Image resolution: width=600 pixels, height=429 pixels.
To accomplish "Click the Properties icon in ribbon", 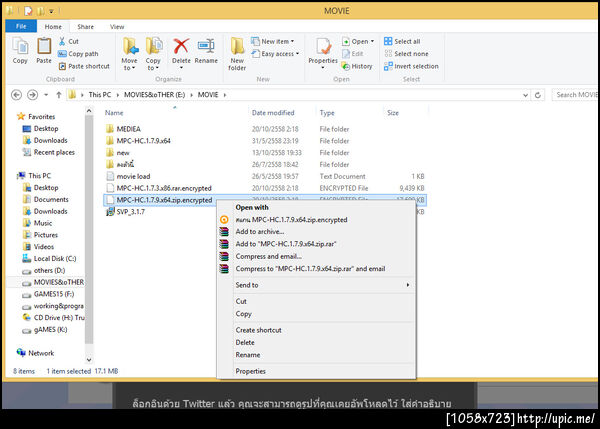I will tap(323, 47).
